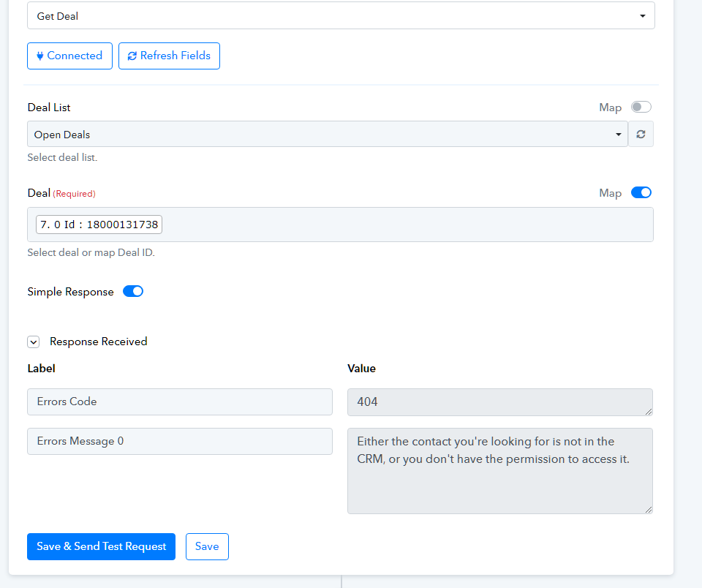
Task: Disable the Map switch for Deal
Action: pyautogui.click(x=641, y=192)
